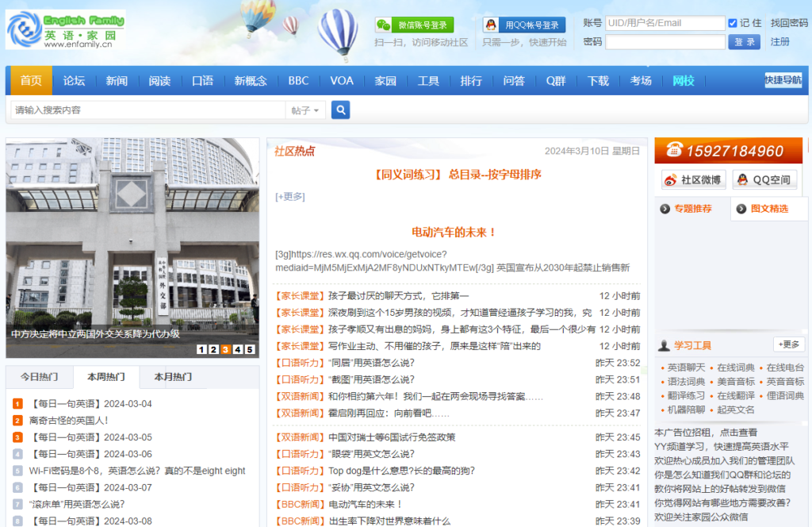Click the WeChat account login icon button
Image resolution: width=812 pixels, height=527 pixels.
414,25
